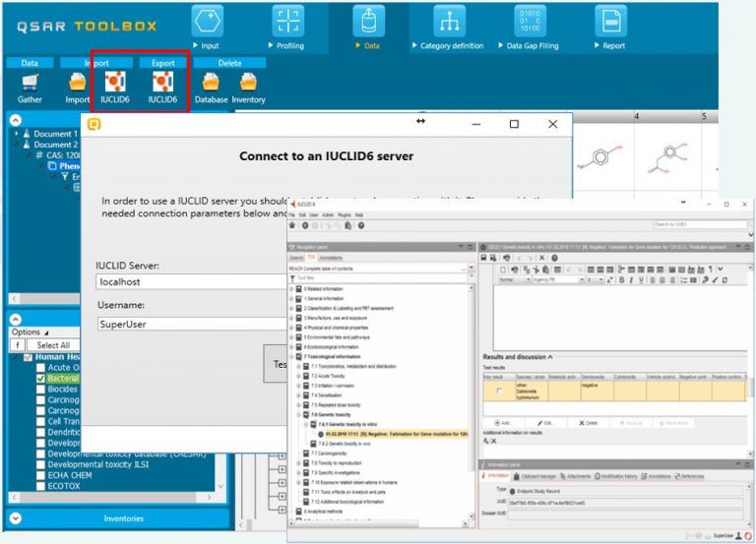Click the Delete Inventory folder icon
This screenshot has width=756, height=544.
tap(248, 83)
